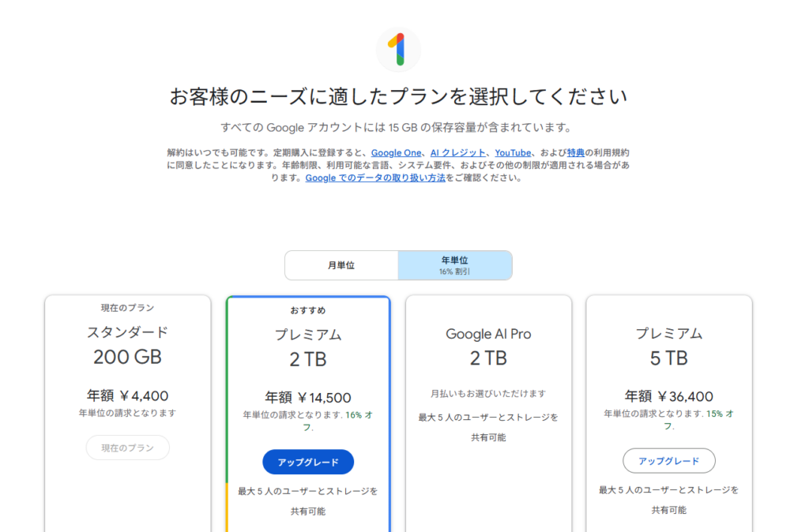Upgrade to the プレミアム 5 TB plan
This screenshot has height=532, width=809.
pyautogui.click(x=668, y=461)
